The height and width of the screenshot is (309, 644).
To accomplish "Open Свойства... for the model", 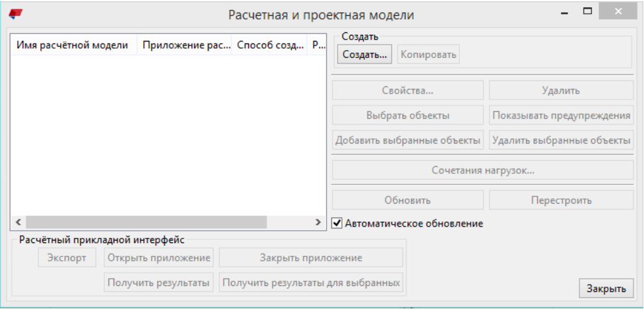I will point(407,90).
